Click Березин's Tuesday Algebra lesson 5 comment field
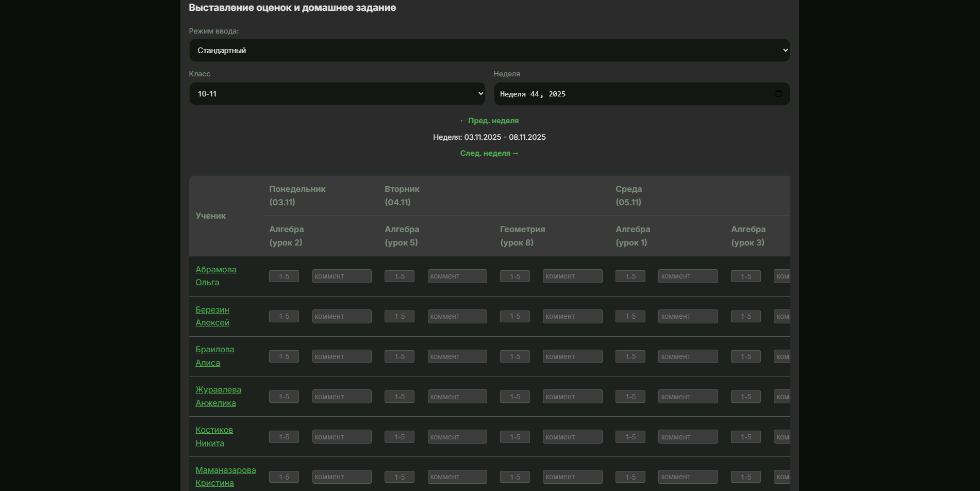The height and width of the screenshot is (491, 980). tap(457, 317)
